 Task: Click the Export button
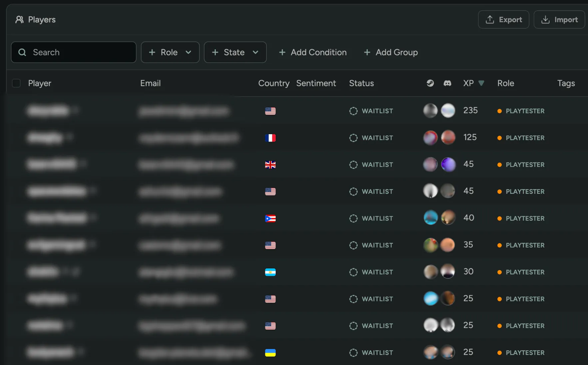click(x=503, y=19)
